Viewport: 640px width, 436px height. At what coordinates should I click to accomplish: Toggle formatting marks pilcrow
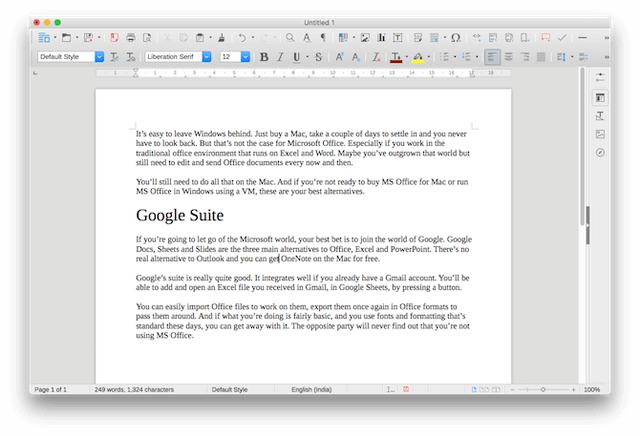pyautogui.click(x=323, y=38)
